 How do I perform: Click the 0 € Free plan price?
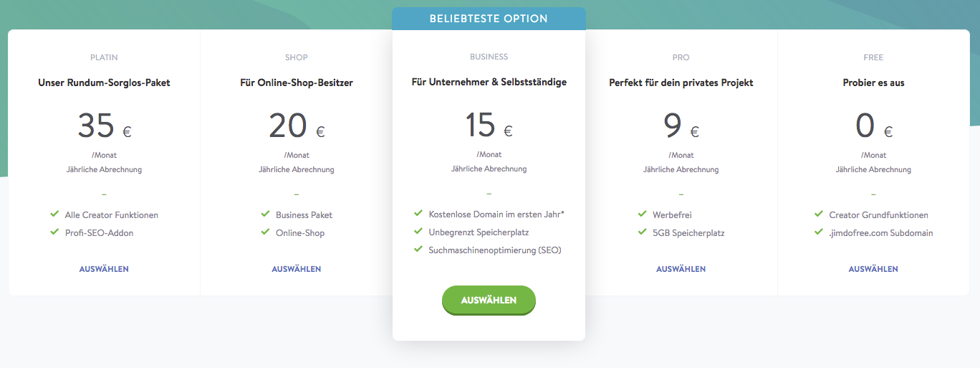pyautogui.click(x=873, y=126)
